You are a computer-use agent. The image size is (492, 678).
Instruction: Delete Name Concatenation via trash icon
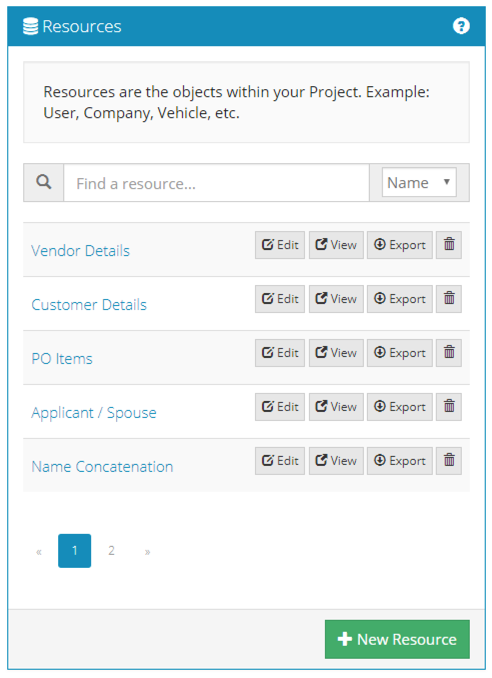click(449, 461)
